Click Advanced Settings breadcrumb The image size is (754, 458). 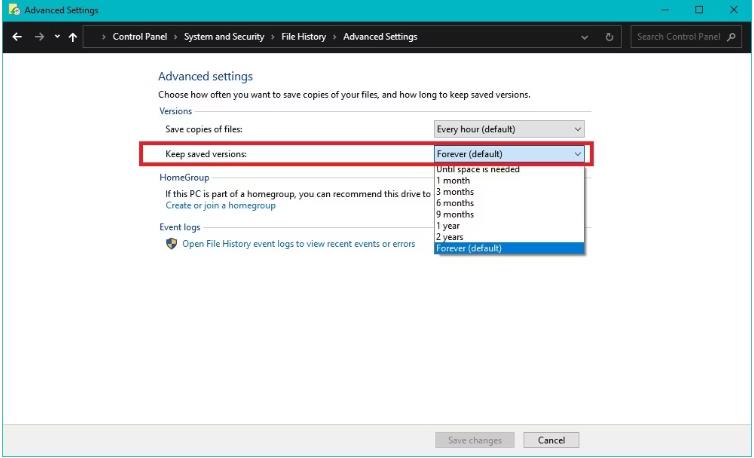pyautogui.click(x=380, y=37)
